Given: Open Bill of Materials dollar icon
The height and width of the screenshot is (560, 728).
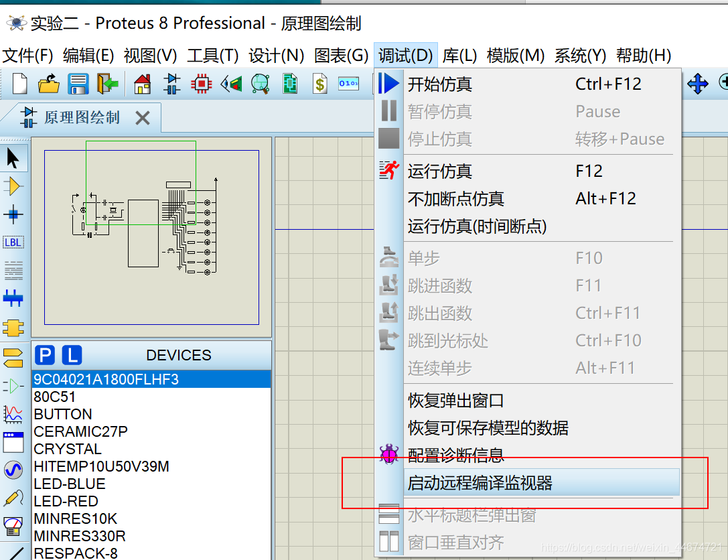Looking at the screenshot, I should 320,84.
